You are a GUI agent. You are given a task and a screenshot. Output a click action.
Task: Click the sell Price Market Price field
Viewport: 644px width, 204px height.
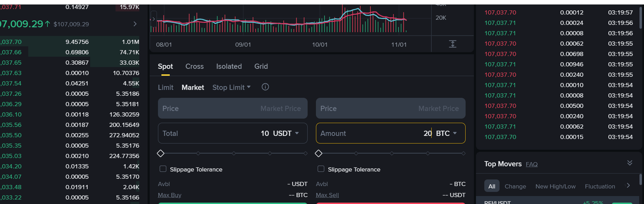[x=390, y=108]
